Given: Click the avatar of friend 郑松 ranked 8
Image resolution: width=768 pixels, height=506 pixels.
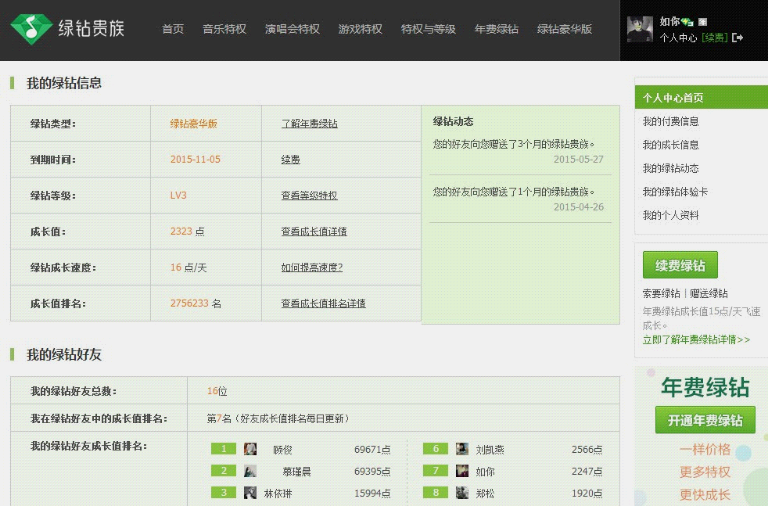Looking at the screenshot, I should (462, 492).
